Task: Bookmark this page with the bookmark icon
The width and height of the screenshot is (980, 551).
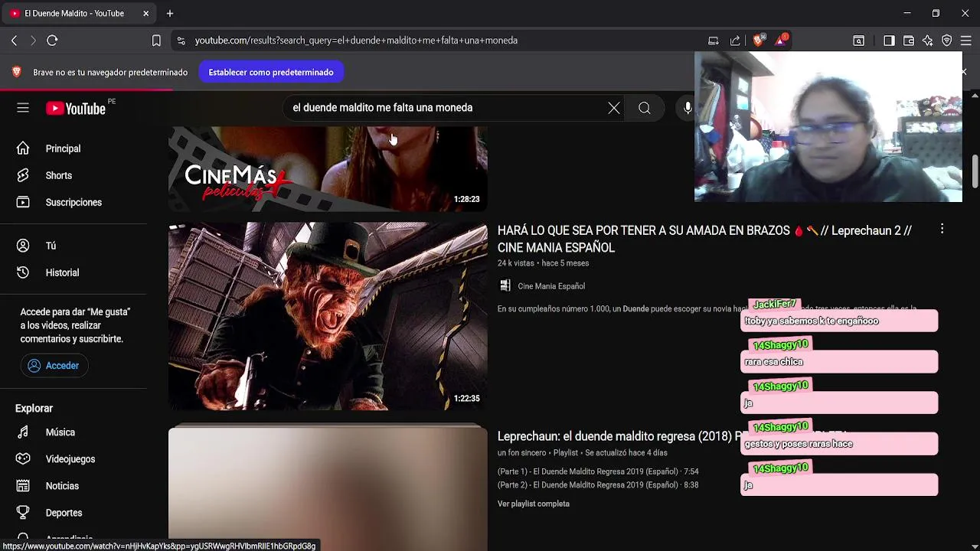Action: click(156, 41)
